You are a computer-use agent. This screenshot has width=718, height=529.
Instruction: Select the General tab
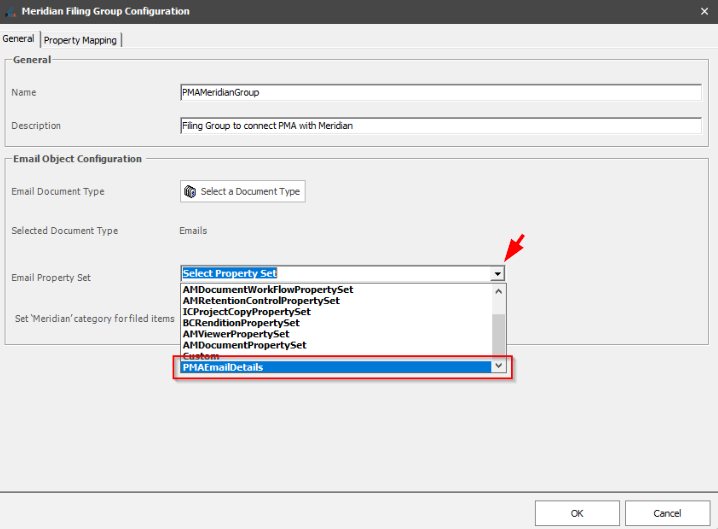coord(18,39)
